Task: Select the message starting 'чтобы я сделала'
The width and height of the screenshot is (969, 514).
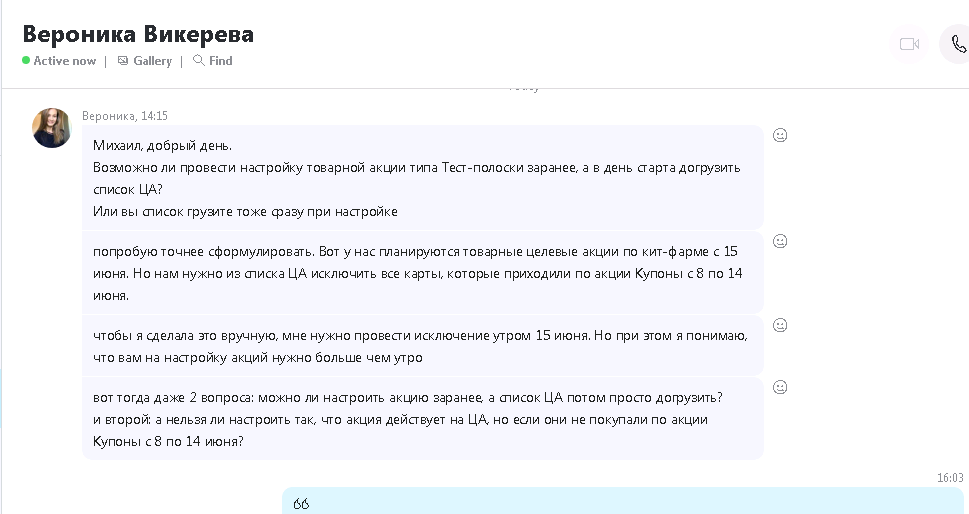Action: pos(422,346)
